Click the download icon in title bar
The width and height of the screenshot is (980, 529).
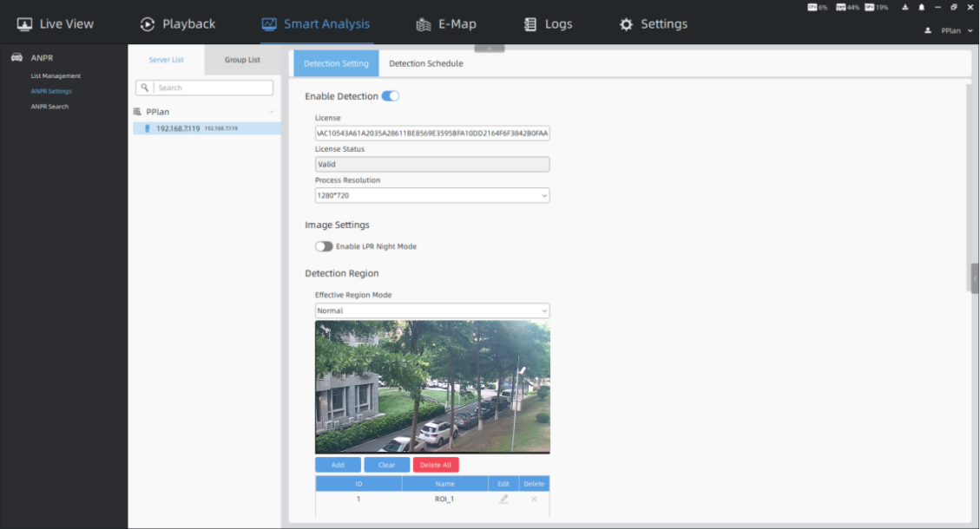point(905,7)
